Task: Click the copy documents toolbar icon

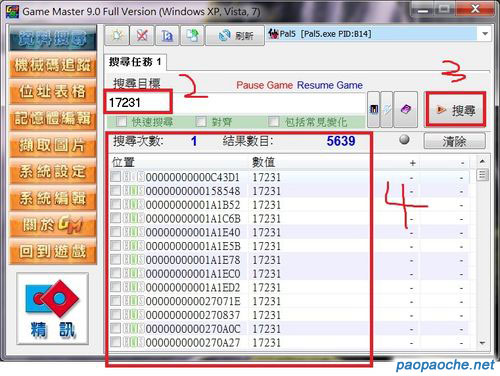Action: coord(192,35)
